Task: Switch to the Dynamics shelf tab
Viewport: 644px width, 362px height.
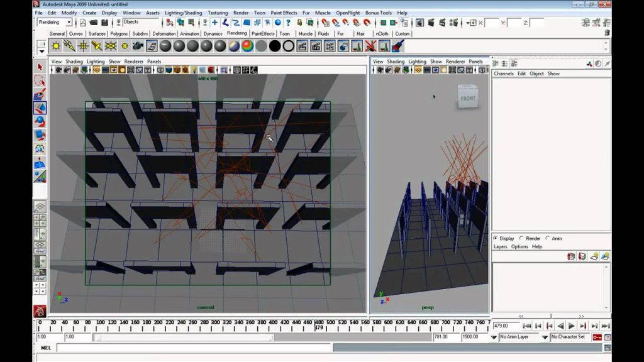Action: 213,34
